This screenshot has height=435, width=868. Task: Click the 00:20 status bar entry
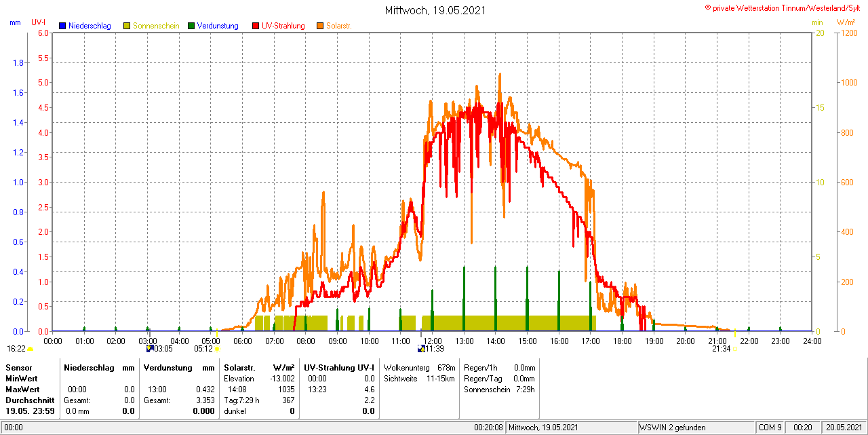(803, 428)
